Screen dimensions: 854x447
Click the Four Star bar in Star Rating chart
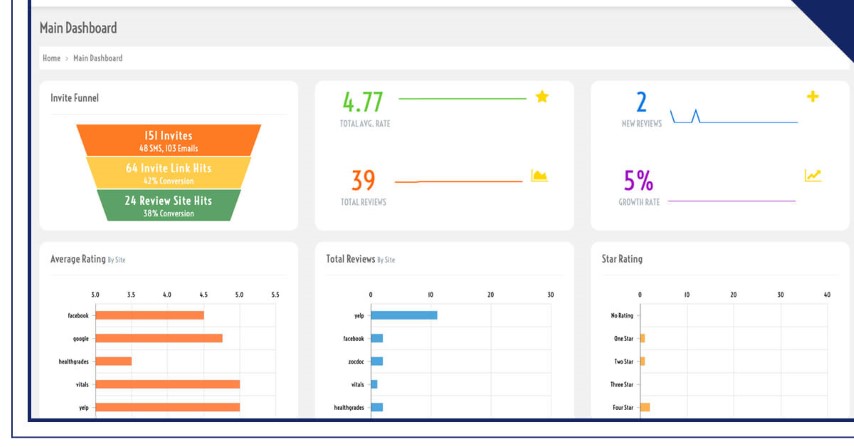[x=645, y=407]
